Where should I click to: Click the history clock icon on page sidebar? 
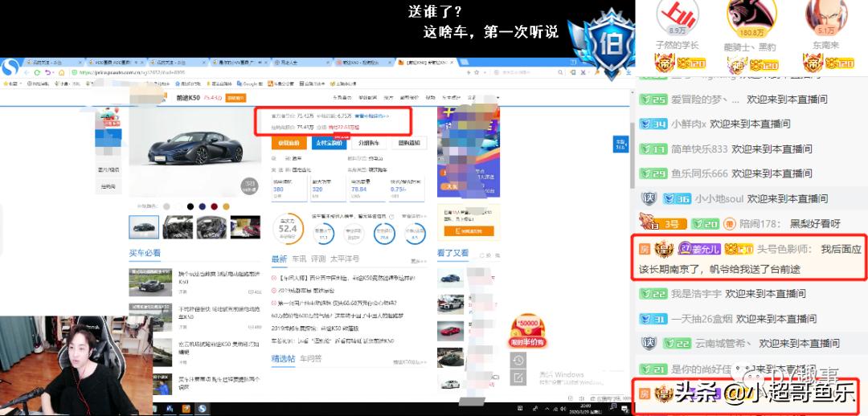518,360
